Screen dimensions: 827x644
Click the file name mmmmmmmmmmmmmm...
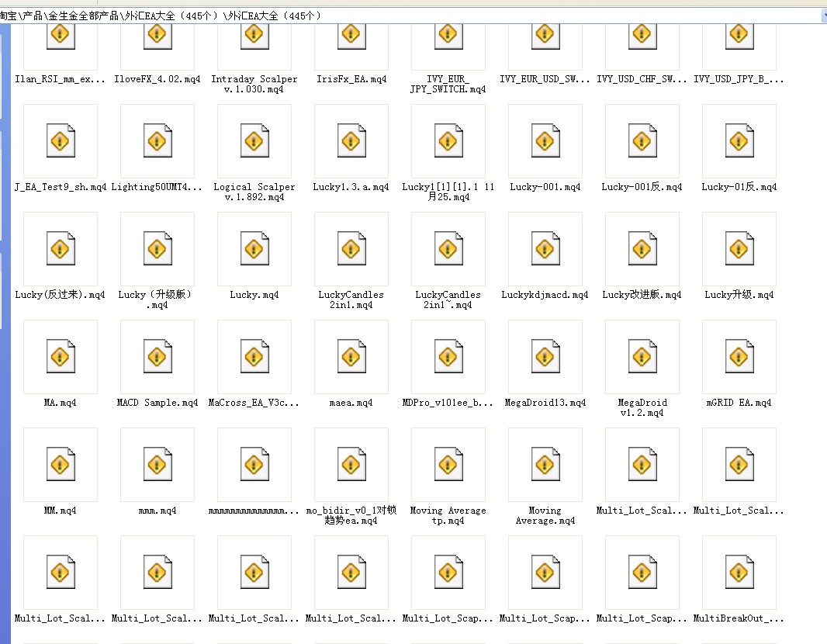coord(254,511)
